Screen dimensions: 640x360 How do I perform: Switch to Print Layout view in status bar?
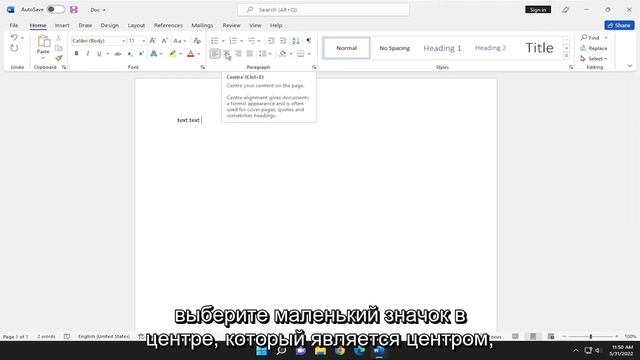click(x=533, y=336)
